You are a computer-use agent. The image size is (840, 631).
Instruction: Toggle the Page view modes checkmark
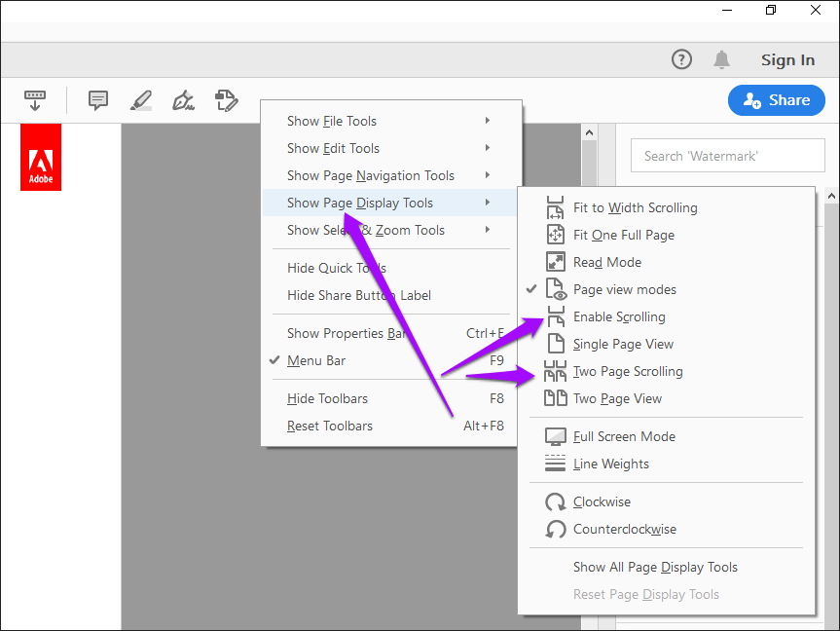624,289
